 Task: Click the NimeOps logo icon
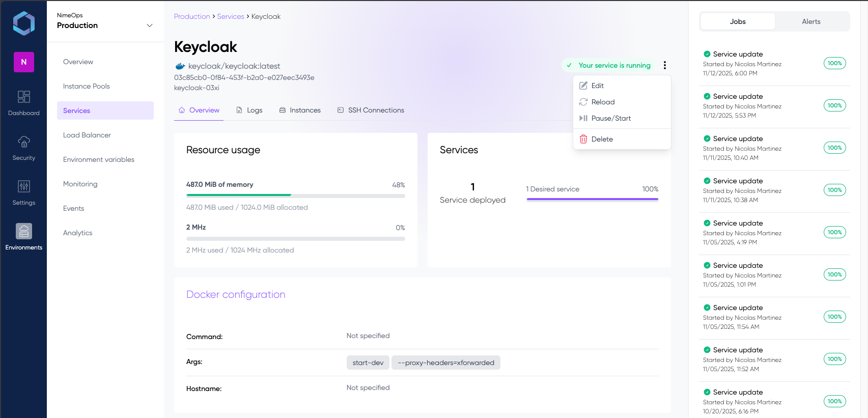(23, 23)
